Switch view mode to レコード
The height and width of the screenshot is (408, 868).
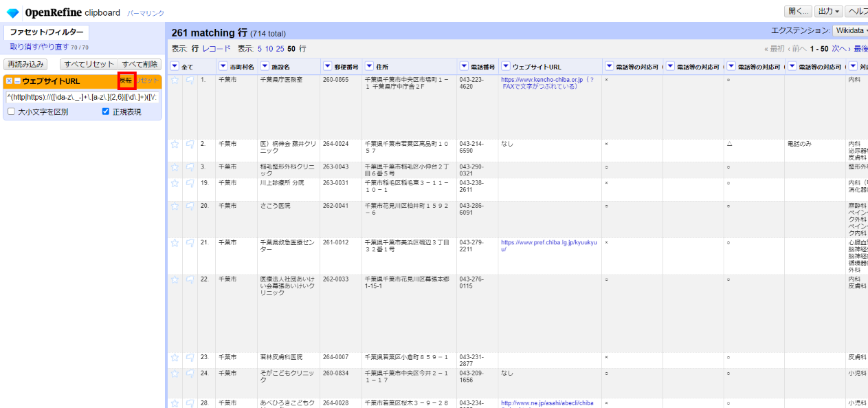coord(216,49)
